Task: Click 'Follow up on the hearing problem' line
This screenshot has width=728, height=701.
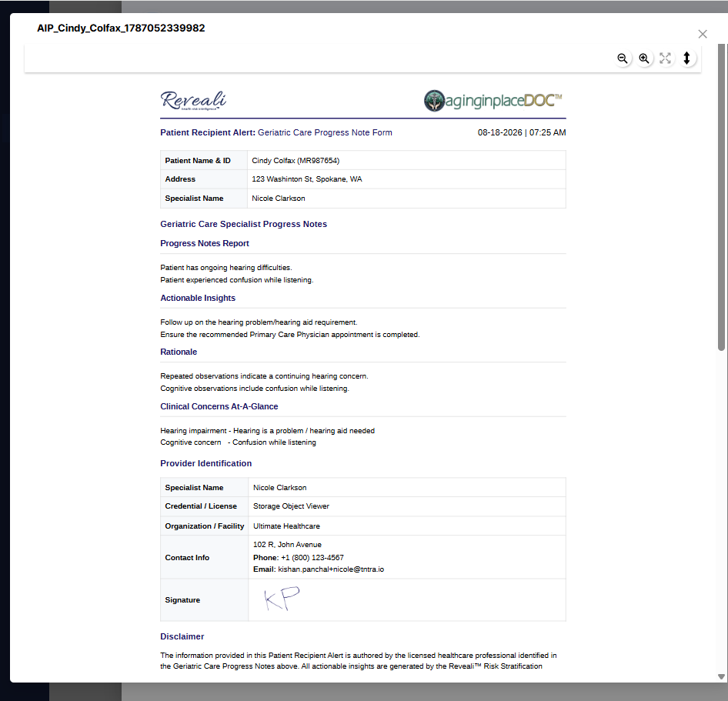Action: [259, 322]
